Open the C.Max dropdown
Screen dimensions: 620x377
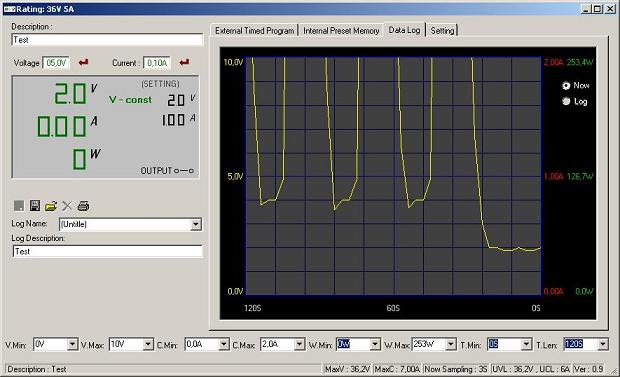(x=299, y=345)
